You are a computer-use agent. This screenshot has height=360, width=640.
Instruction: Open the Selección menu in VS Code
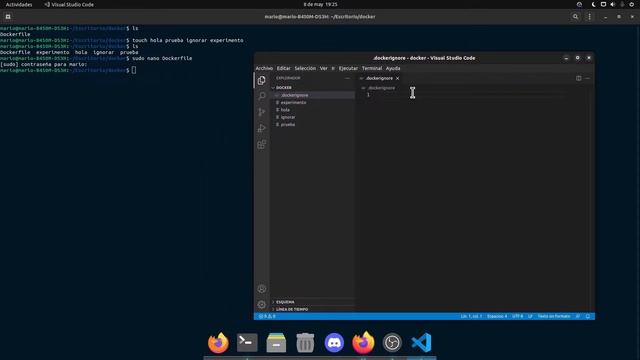(305, 68)
